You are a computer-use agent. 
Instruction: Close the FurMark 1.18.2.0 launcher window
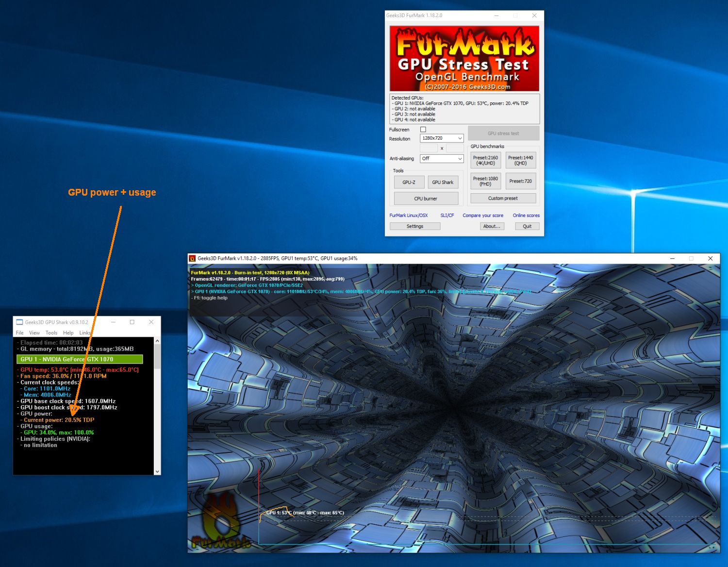coord(534,16)
